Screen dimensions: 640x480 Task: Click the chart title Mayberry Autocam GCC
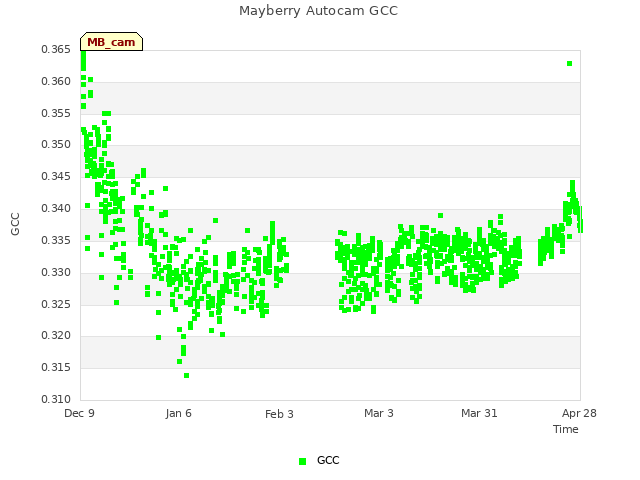[318, 11]
